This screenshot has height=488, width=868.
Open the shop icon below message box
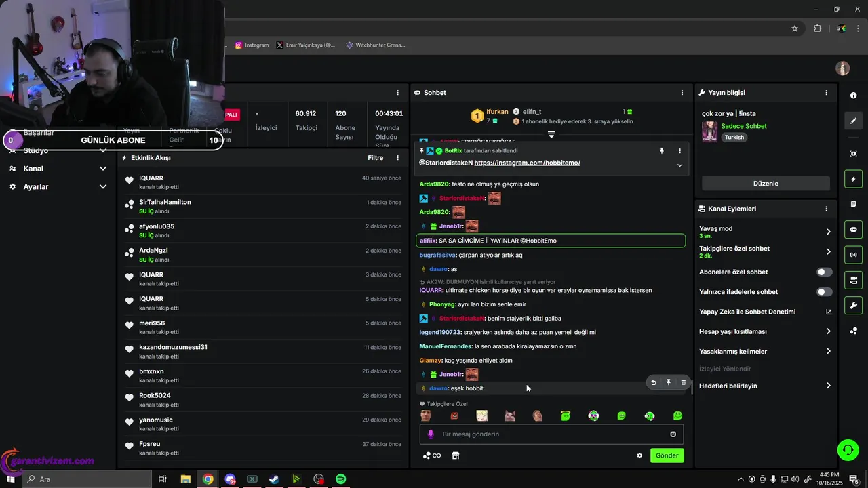tap(456, 455)
